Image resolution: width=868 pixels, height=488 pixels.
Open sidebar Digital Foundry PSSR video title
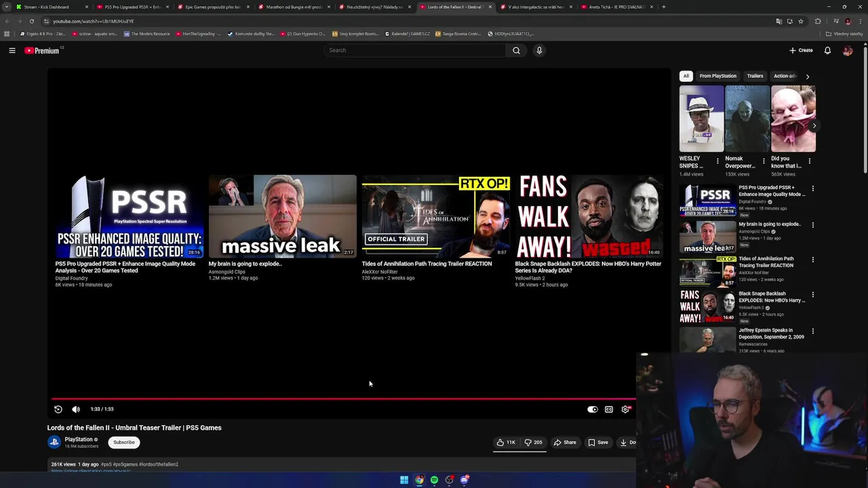(x=772, y=190)
